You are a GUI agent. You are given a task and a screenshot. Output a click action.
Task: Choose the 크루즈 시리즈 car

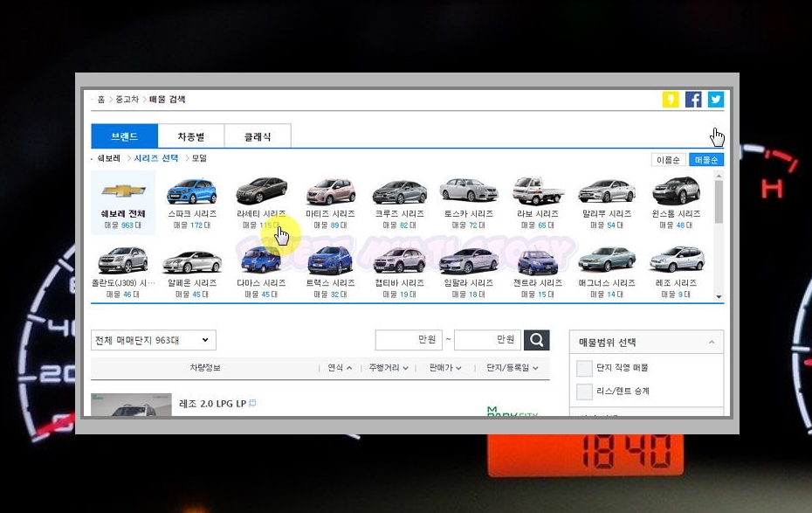pos(399,203)
